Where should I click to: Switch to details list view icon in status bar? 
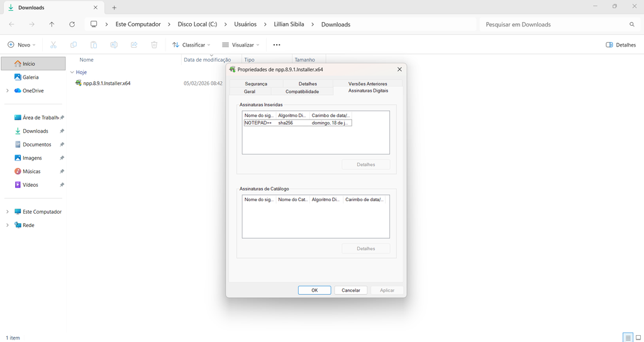click(628, 338)
